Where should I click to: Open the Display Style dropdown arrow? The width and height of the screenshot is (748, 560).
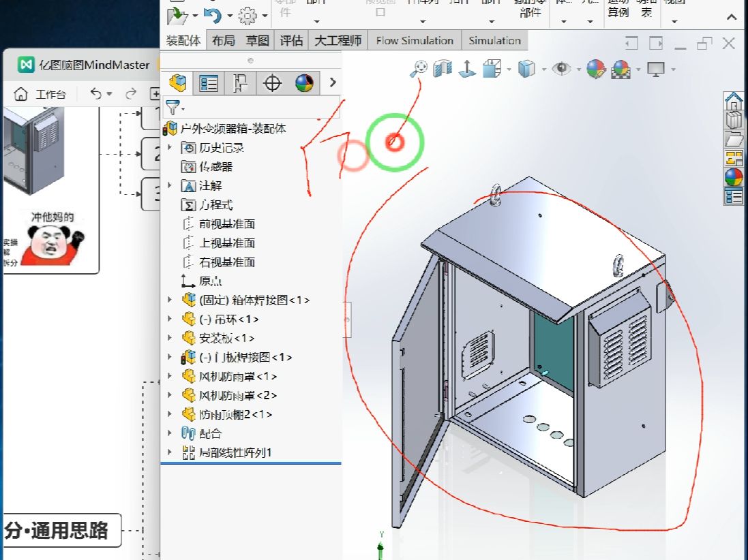pyautogui.click(x=543, y=69)
